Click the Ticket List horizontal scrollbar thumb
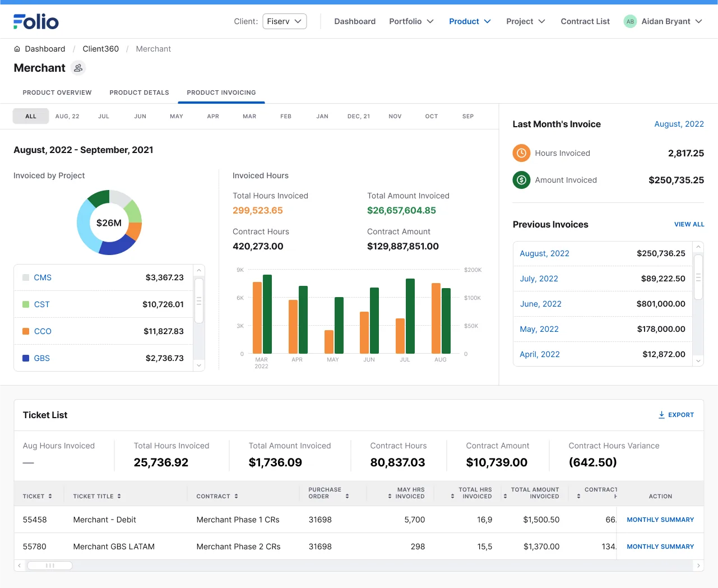The height and width of the screenshot is (588, 718). coord(50,566)
